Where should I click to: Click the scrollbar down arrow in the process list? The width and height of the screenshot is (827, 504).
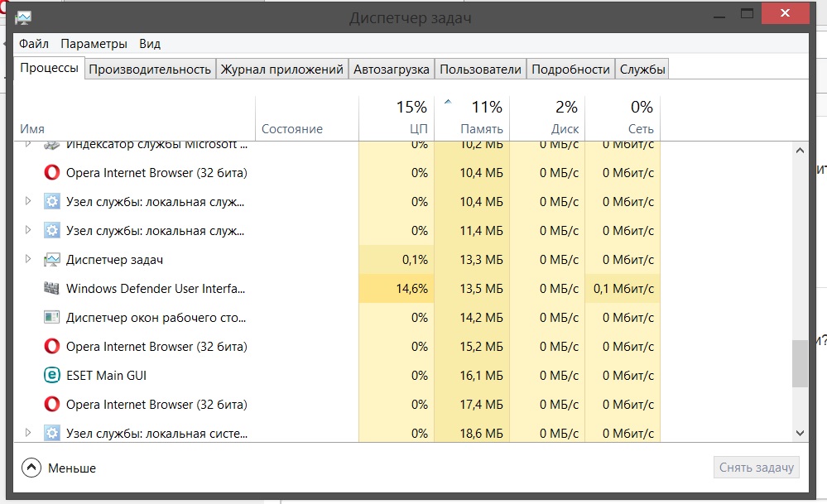pyautogui.click(x=800, y=432)
